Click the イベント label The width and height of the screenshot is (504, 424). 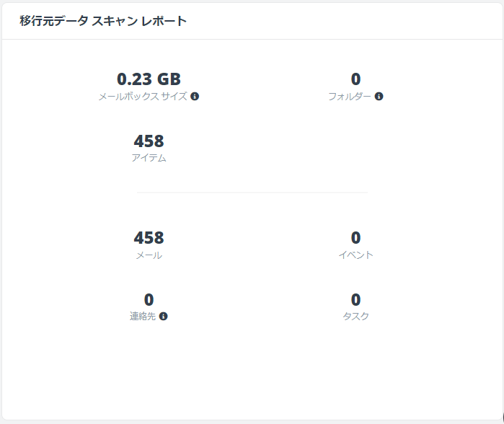point(355,255)
